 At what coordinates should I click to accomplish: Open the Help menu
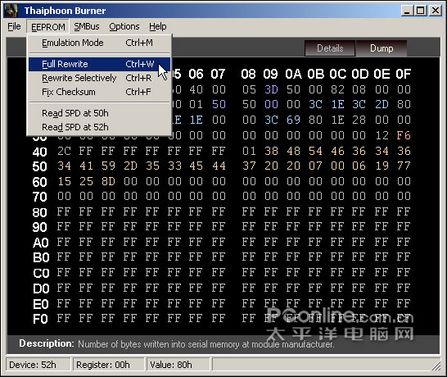[158, 27]
